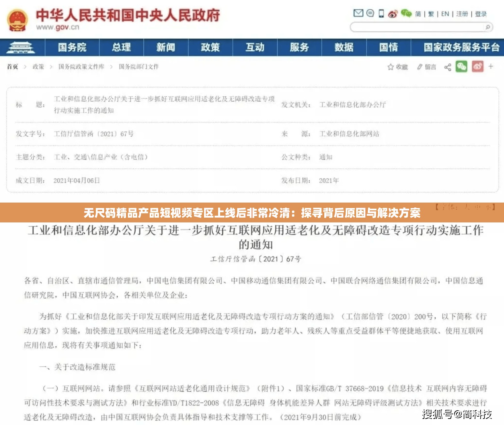Click the search magnifier icon
This screenshot has width=504, height=425.
coord(488,27)
